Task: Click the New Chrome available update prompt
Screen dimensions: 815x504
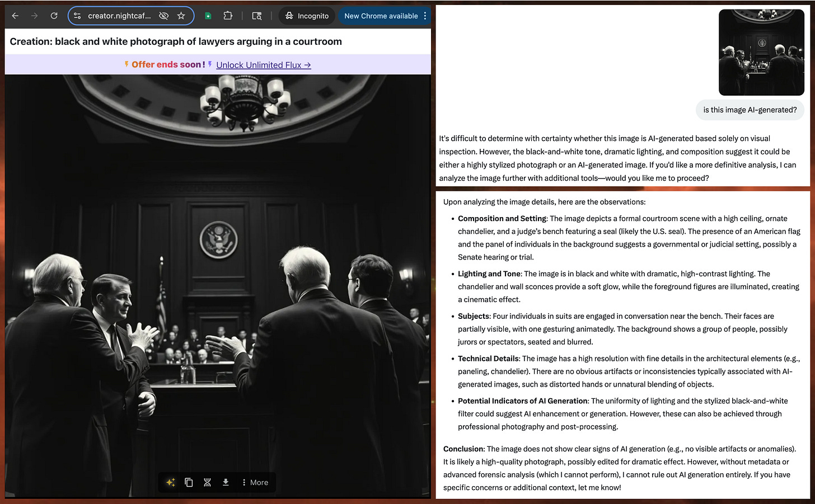Action: (381, 16)
